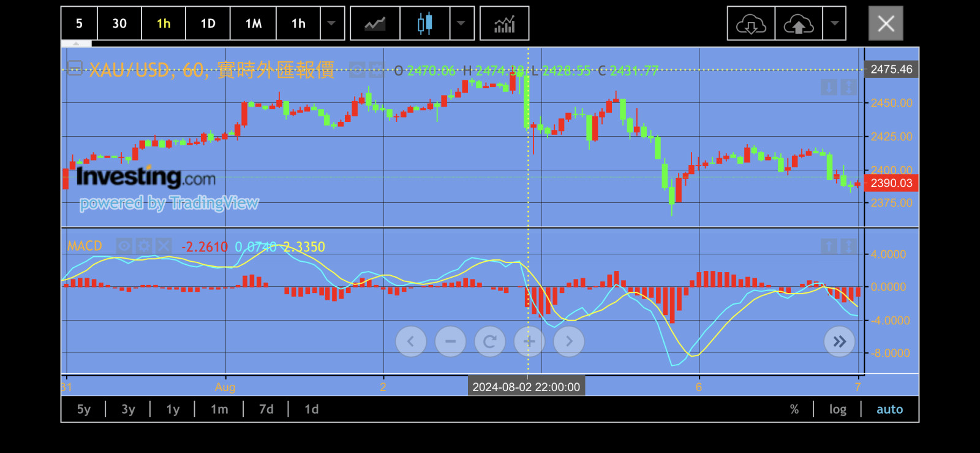Viewport: 980px width, 453px height.
Task: Toggle the log scale option
Action: pyautogui.click(x=837, y=409)
